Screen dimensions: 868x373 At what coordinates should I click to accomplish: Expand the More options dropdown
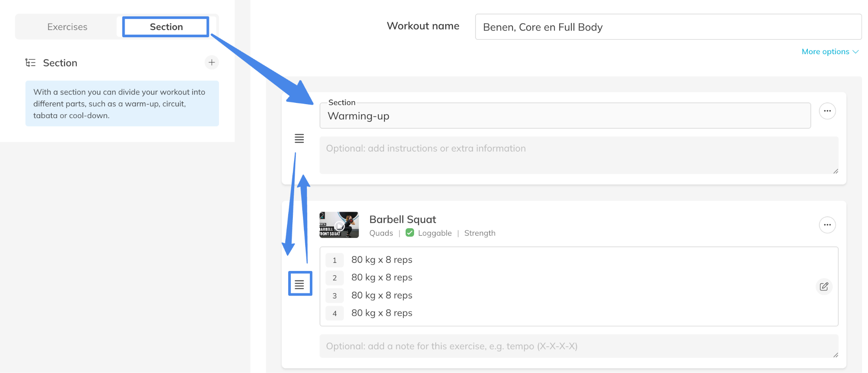[829, 52]
